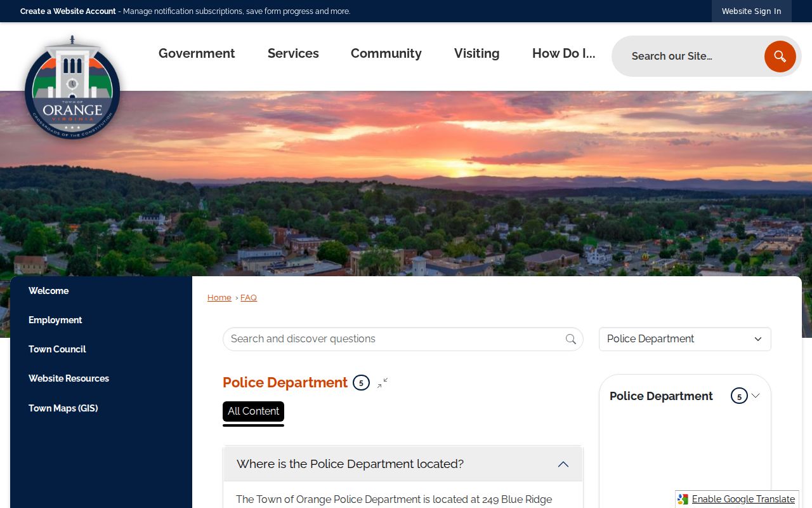This screenshot has height=508, width=812.
Task: Click the Town of Orange logo
Action: click(x=72, y=87)
